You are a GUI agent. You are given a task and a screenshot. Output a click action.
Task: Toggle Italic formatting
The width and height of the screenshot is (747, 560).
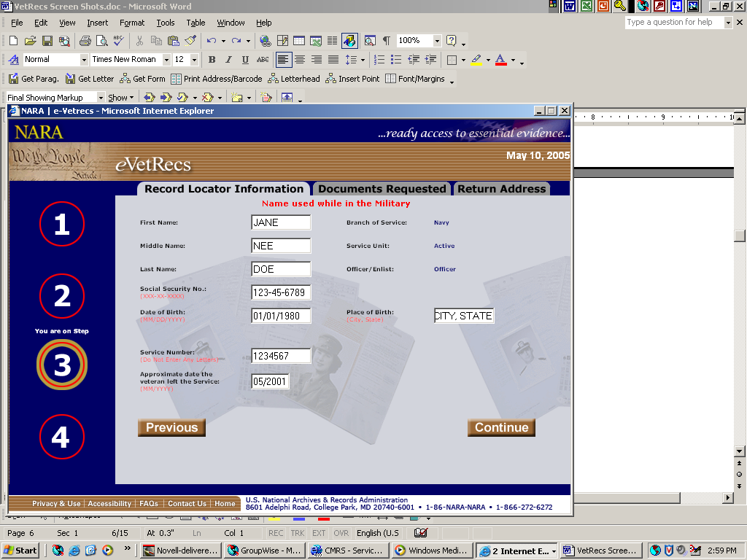pos(228,60)
